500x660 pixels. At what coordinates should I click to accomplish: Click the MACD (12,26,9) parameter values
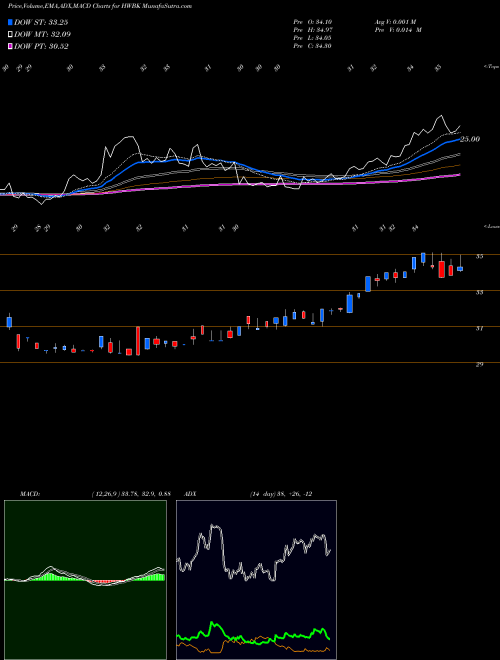pos(131,494)
